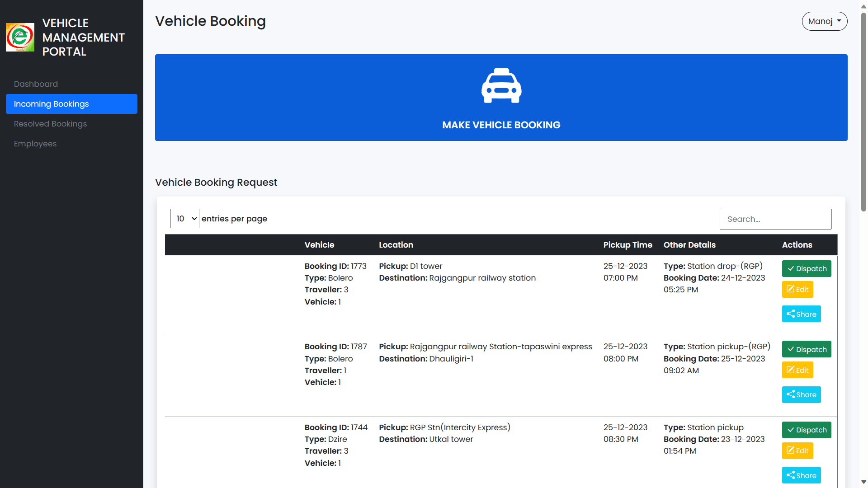Click the Make Vehicle Booking banner

(x=501, y=98)
